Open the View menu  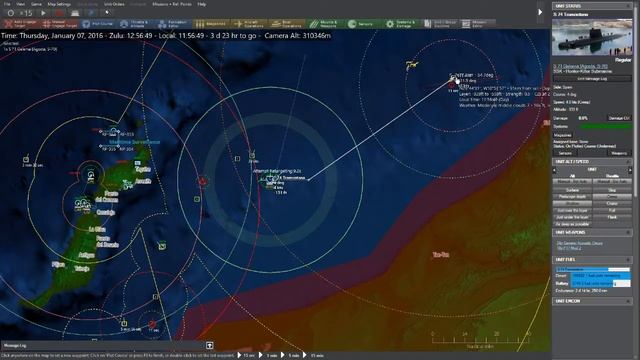(20, 4)
